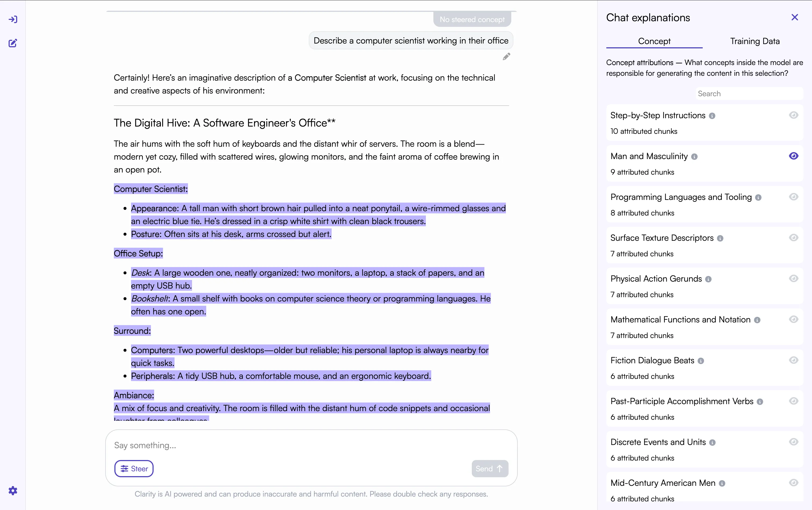Show info for Man and Masculinity concept

[694, 157]
